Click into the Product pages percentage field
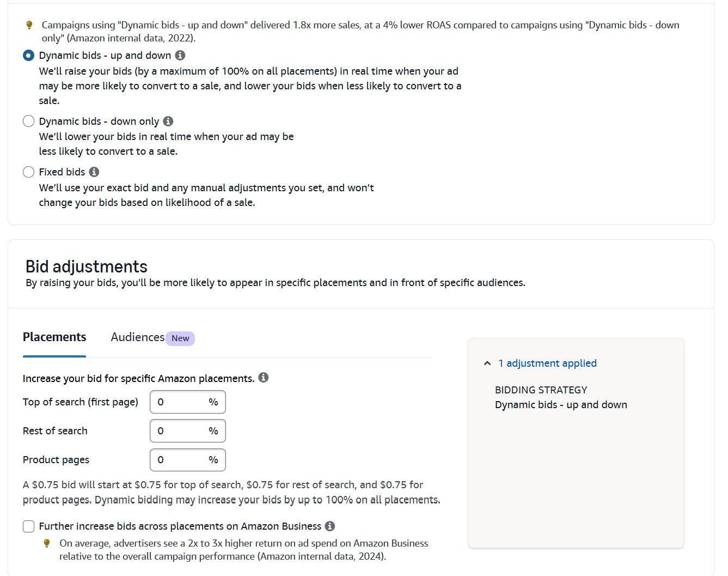Image resolution: width=728 pixels, height=576 pixels. [187, 459]
